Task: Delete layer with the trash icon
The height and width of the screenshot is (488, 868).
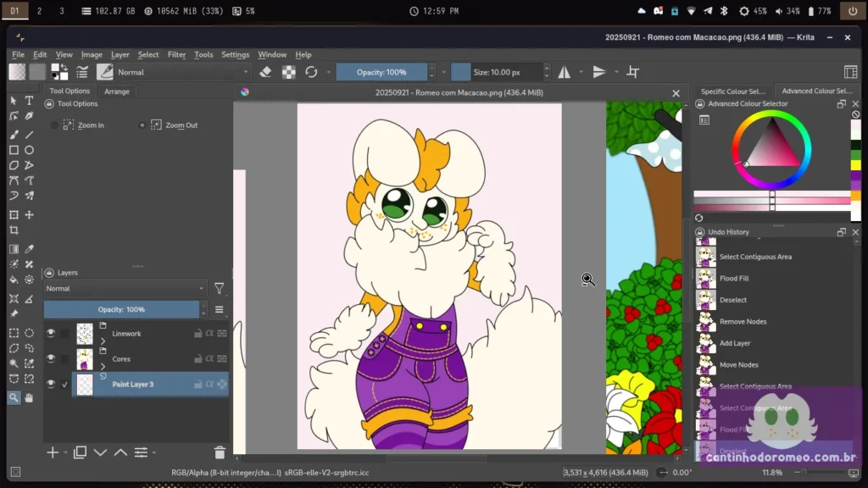Action: point(220,452)
